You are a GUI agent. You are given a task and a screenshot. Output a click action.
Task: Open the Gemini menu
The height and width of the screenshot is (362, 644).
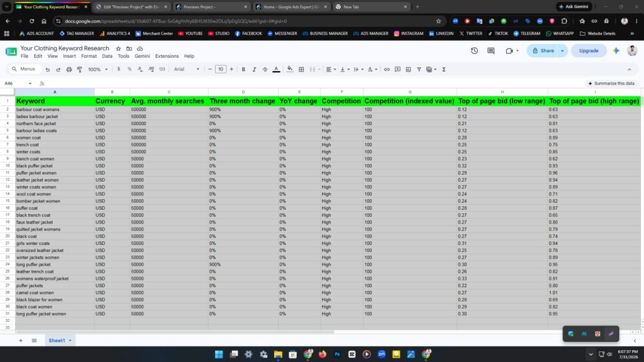[x=142, y=56]
